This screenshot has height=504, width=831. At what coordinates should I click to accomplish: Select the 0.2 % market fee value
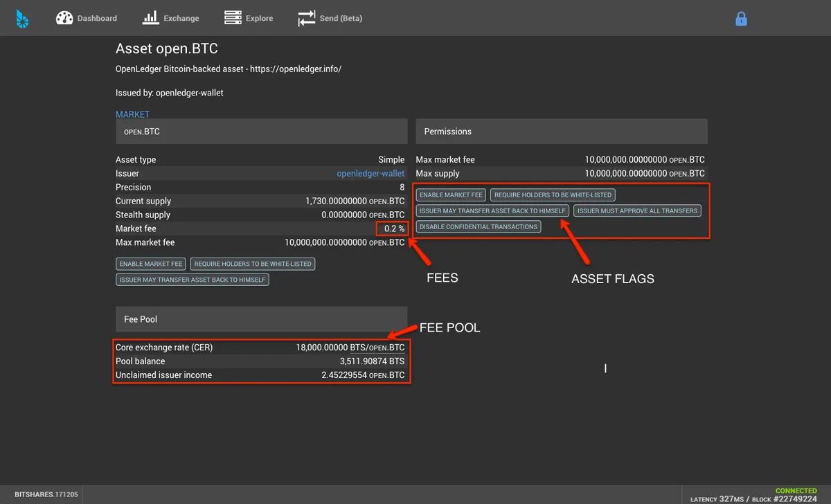click(x=395, y=228)
